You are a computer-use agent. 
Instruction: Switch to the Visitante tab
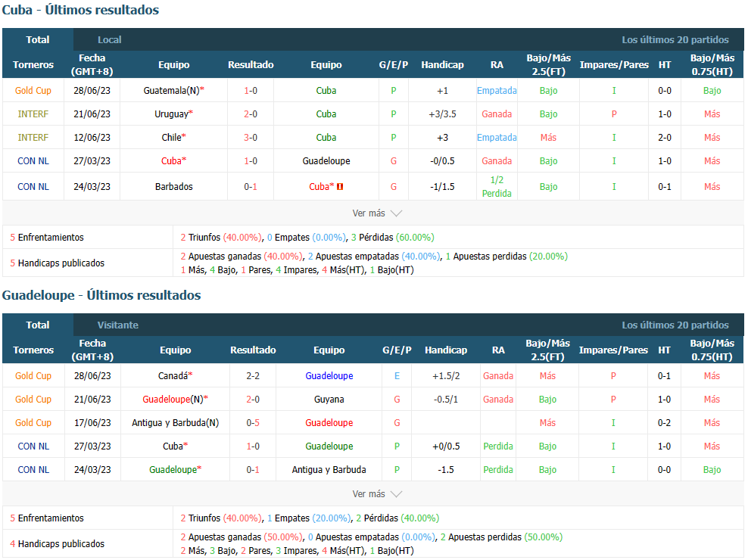118,325
